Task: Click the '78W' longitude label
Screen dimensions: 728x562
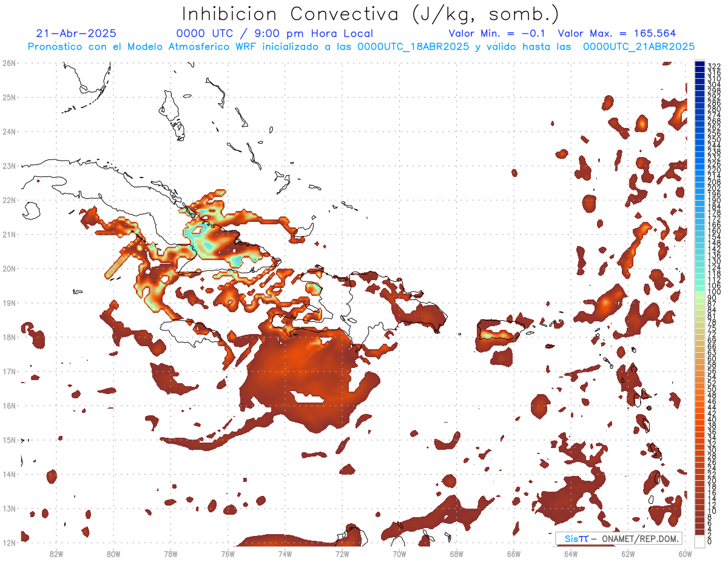Action: (x=170, y=554)
